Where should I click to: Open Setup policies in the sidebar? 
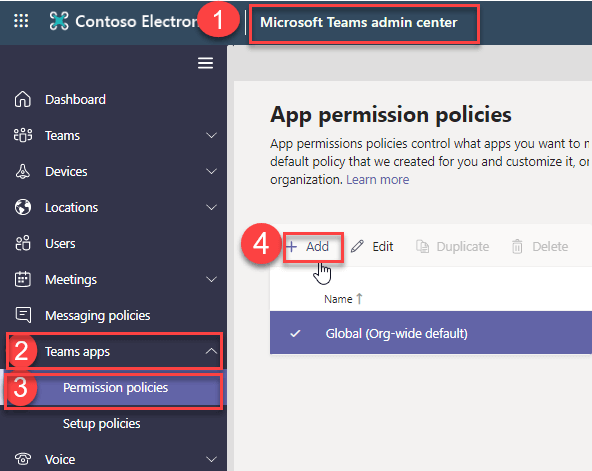[x=102, y=424]
